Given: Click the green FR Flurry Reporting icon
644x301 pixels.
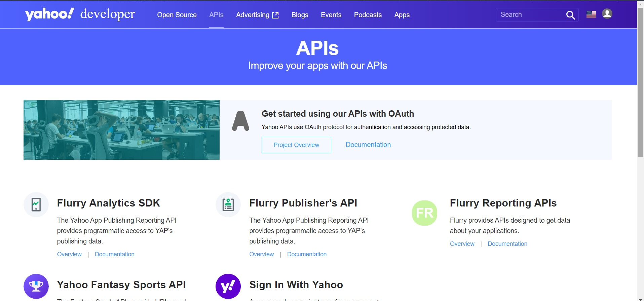Looking at the screenshot, I should pyautogui.click(x=424, y=213).
